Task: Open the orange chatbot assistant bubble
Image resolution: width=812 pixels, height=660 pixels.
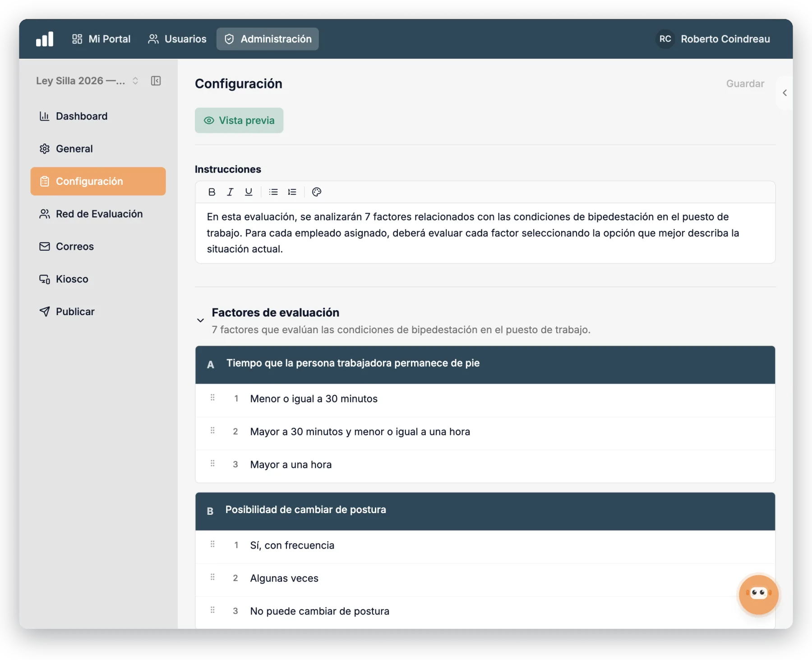Action: pyautogui.click(x=758, y=594)
